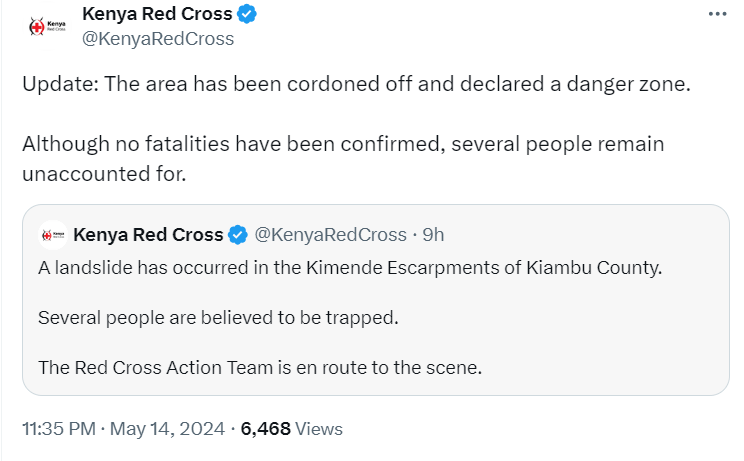Click the @KenyaRedCross handle under the author name

click(158, 39)
